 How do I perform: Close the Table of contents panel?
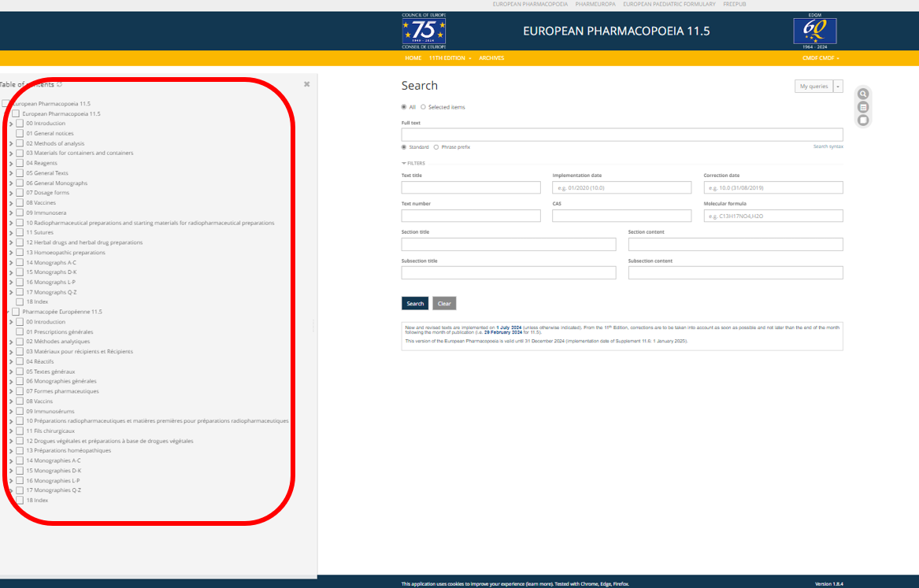coord(306,84)
